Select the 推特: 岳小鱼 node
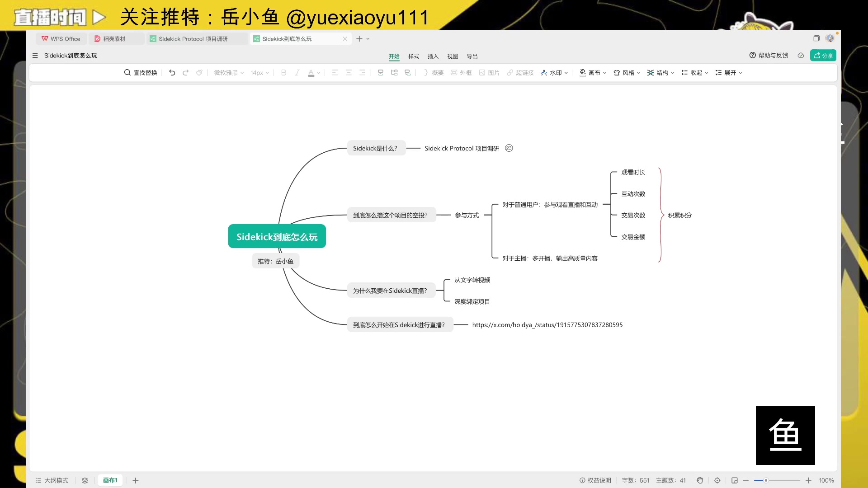 pyautogui.click(x=275, y=261)
